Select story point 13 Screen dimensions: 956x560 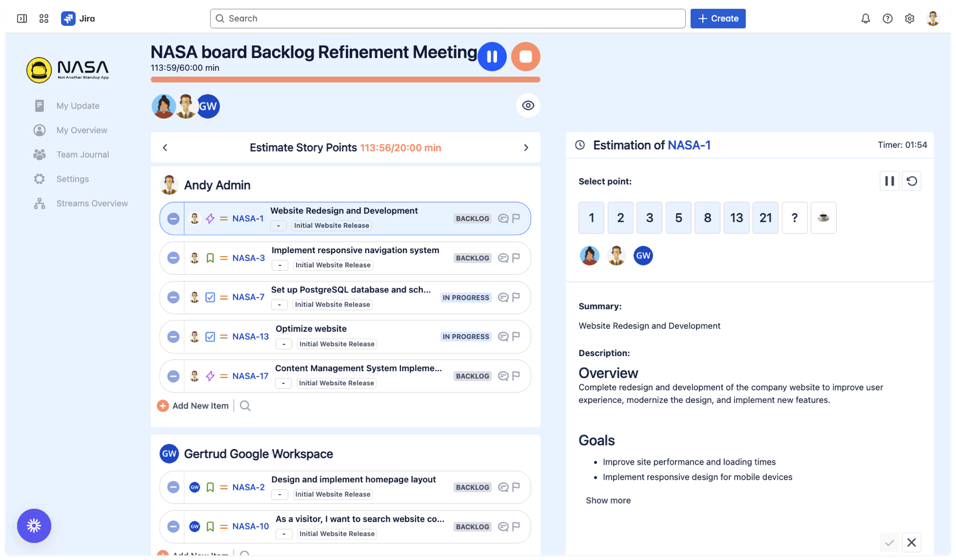coord(737,218)
